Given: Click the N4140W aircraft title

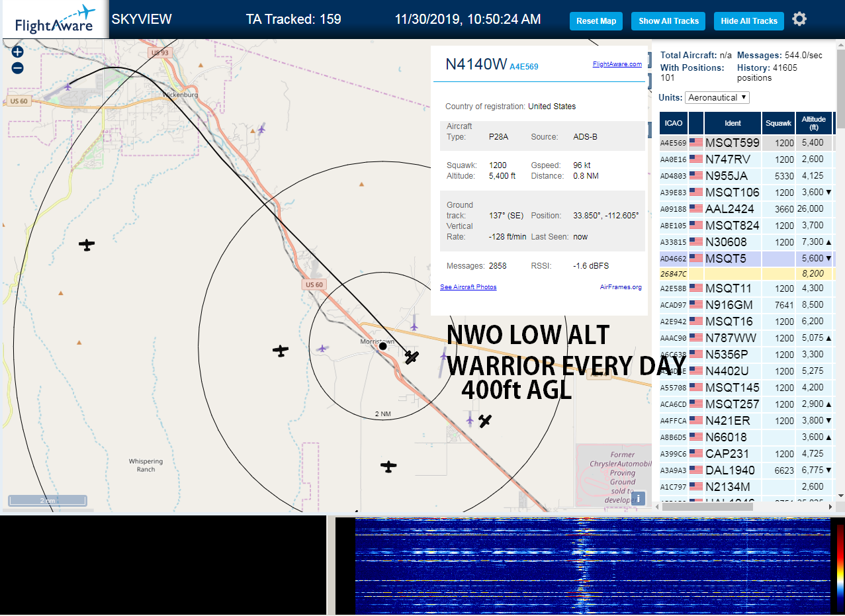Looking at the screenshot, I should click(476, 64).
